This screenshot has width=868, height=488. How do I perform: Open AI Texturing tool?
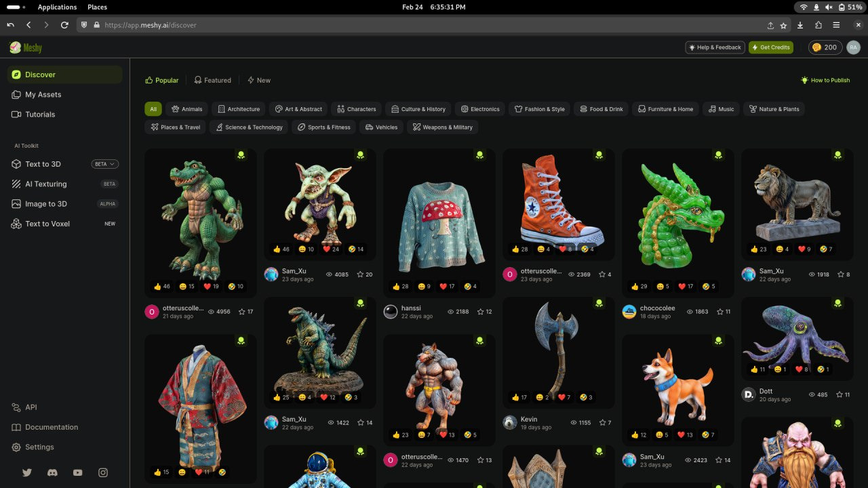65,184
